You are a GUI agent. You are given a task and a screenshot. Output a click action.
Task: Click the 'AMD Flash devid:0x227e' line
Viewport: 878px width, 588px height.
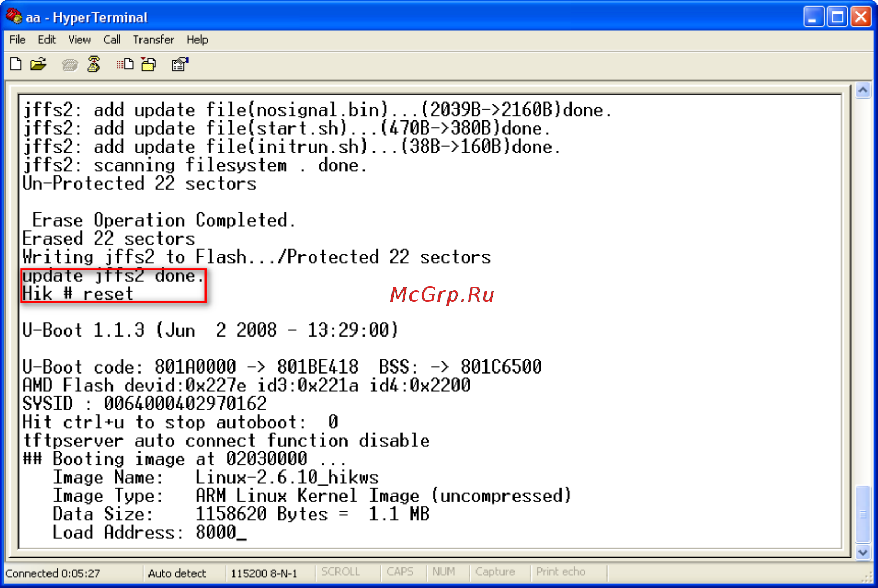click(x=246, y=385)
